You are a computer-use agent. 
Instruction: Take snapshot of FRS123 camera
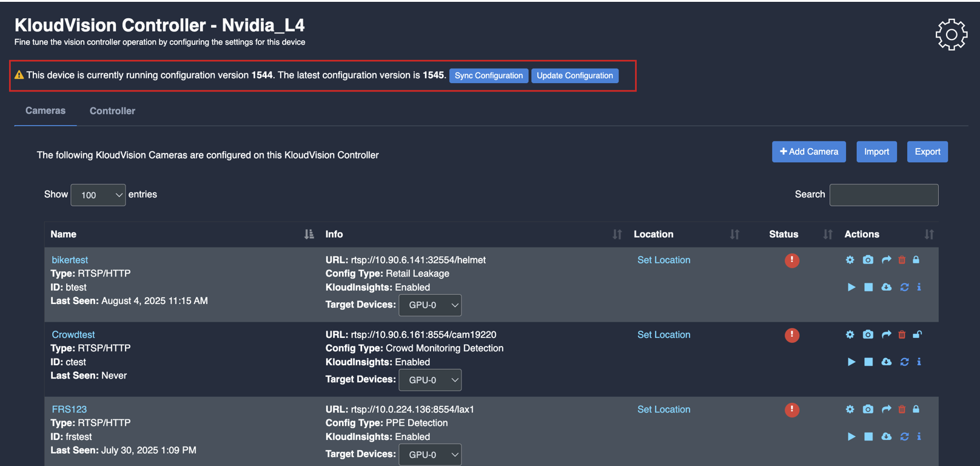[x=868, y=409]
